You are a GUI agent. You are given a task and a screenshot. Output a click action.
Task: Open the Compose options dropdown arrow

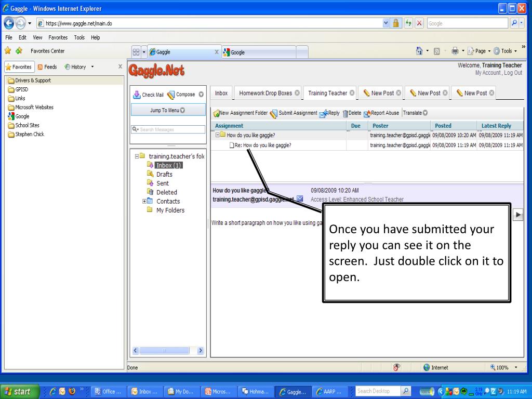click(201, 95)
